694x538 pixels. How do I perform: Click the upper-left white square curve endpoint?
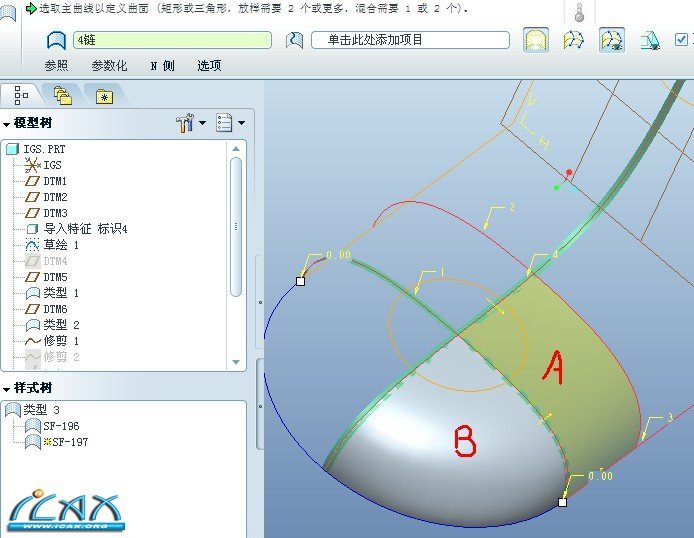coord(301,281)
